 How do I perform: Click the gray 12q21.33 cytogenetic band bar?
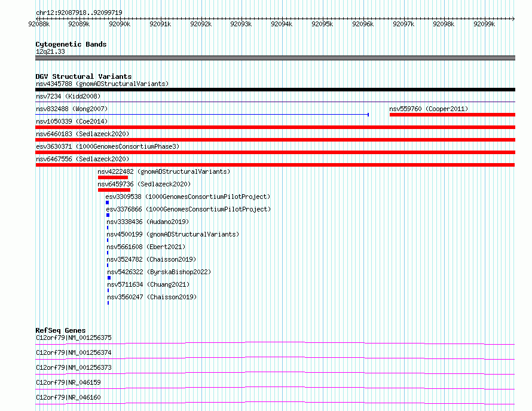tap(275, 58)
